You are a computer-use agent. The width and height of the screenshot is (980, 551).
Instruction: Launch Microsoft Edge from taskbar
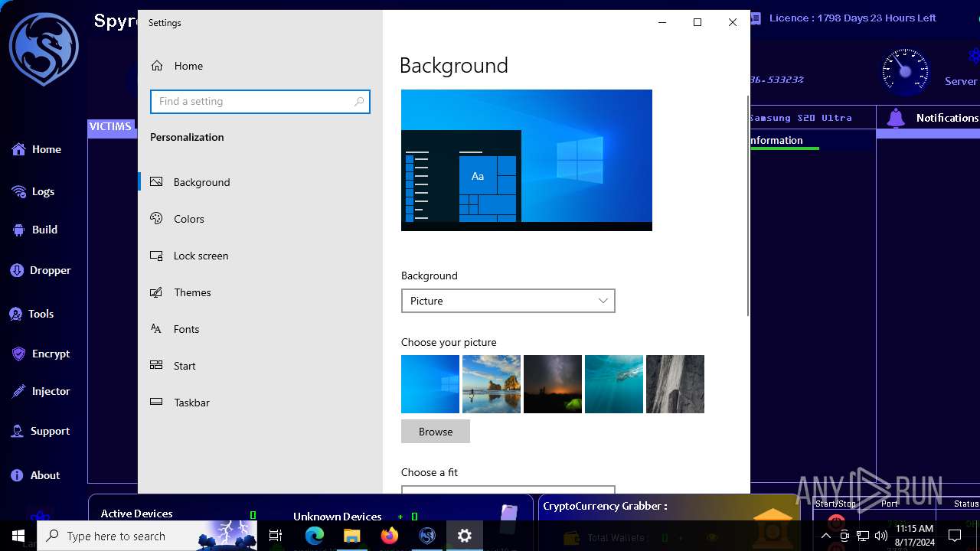click(x=315, y=536)
